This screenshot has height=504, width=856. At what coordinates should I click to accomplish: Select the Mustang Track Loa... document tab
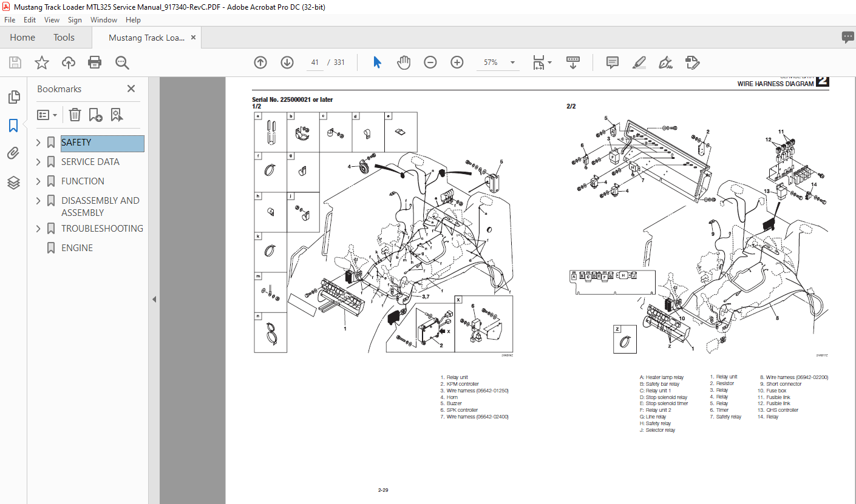pos(146,38)
